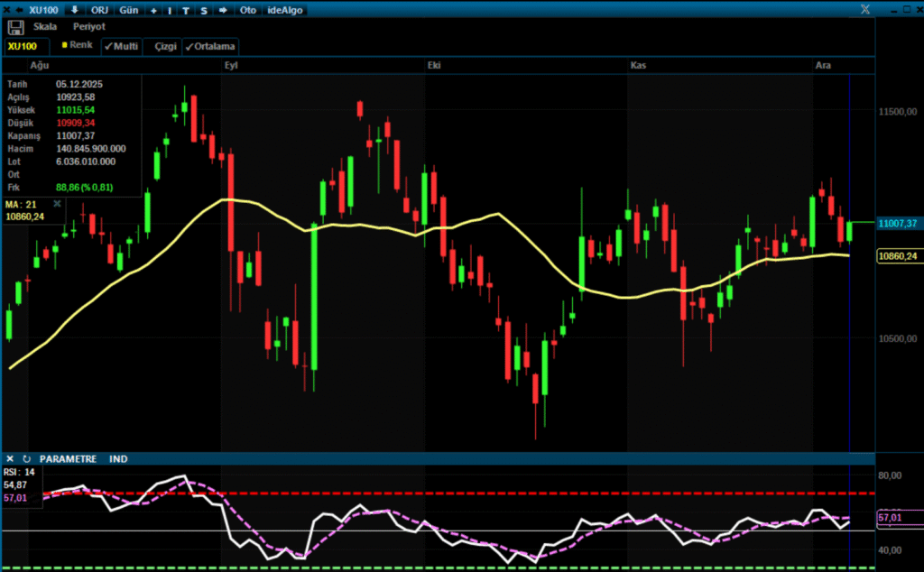Click the save floppy disk icon

tap(15, 27)
